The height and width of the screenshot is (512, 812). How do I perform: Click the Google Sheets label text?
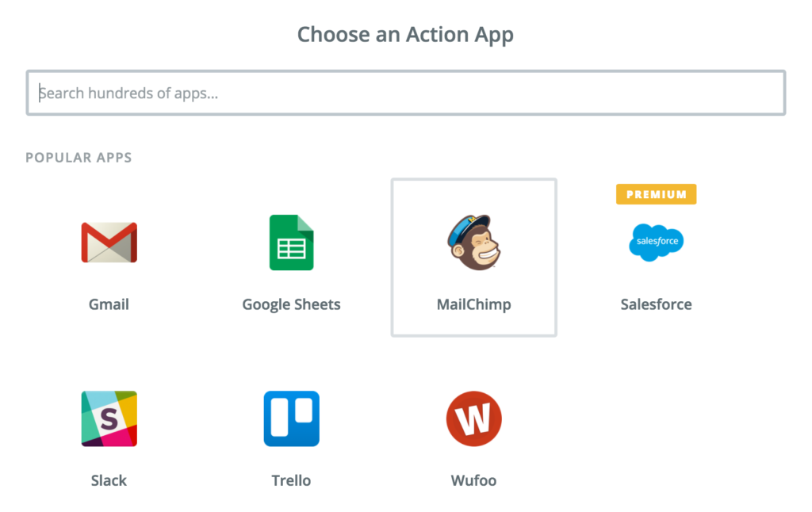tap(291, 304)
